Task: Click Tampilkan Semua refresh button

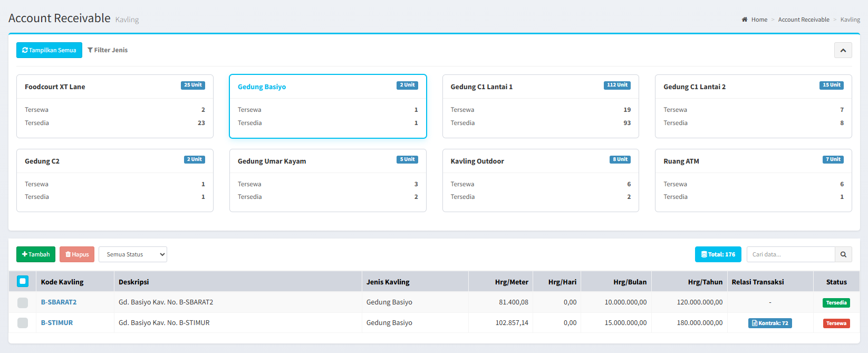Action: 49,50
